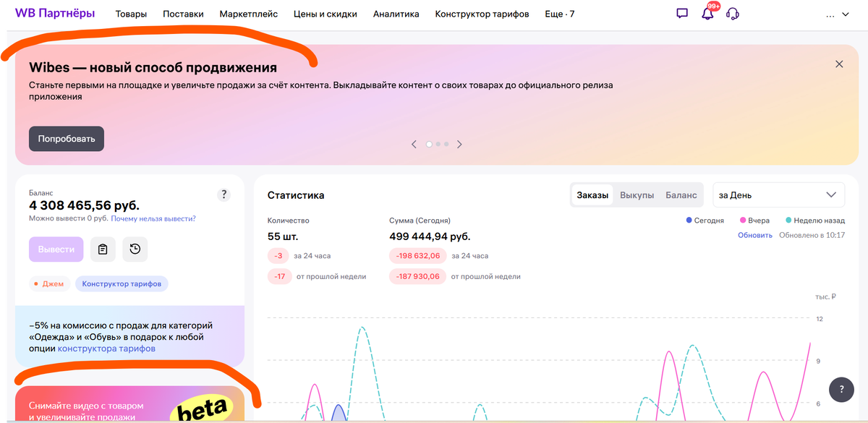Viewport: 868px width, 423px height.
Task: Switch to the Выкупы tab
Action: pos(637,195)
